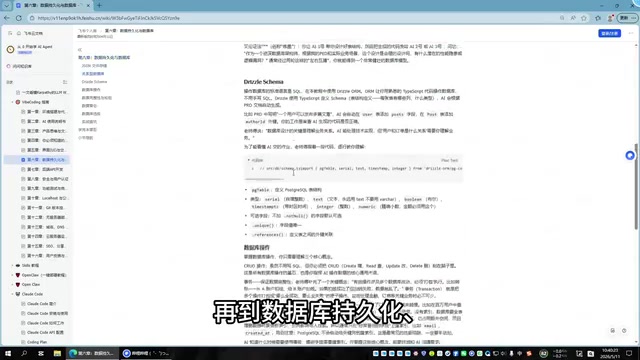Collapse the VibeCoding guide tree node
Screen dimensions: 640x360
[x=13, y=102]
